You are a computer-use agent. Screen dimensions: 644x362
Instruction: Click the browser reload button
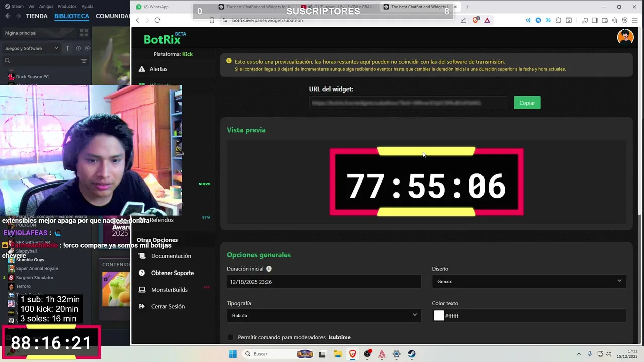tap(157, 20)
